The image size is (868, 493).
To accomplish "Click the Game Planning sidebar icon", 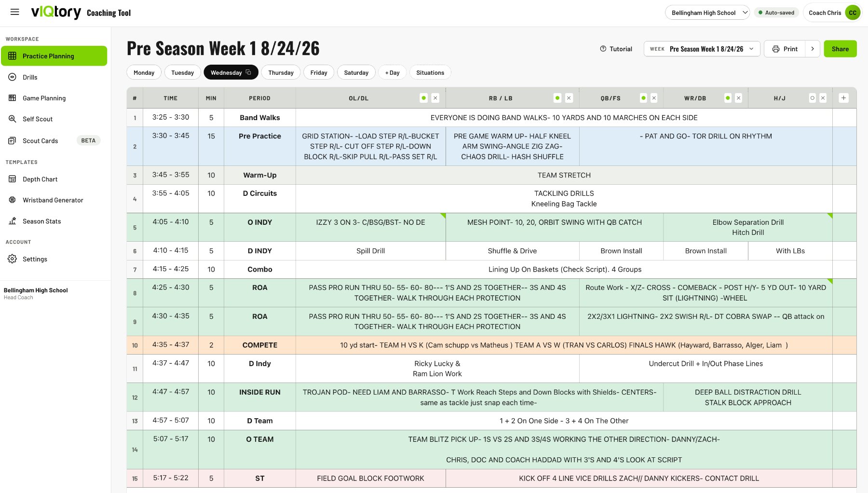I will 13,98.
